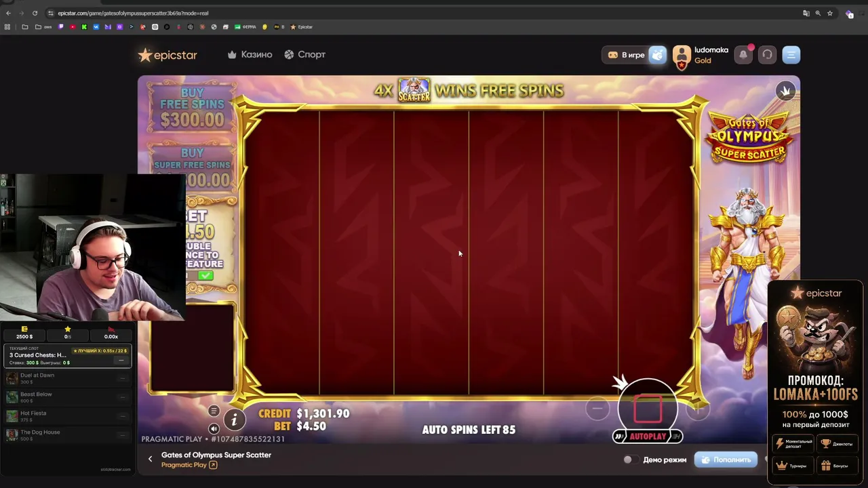Open the game info button
868x488 pixels.
234,420
